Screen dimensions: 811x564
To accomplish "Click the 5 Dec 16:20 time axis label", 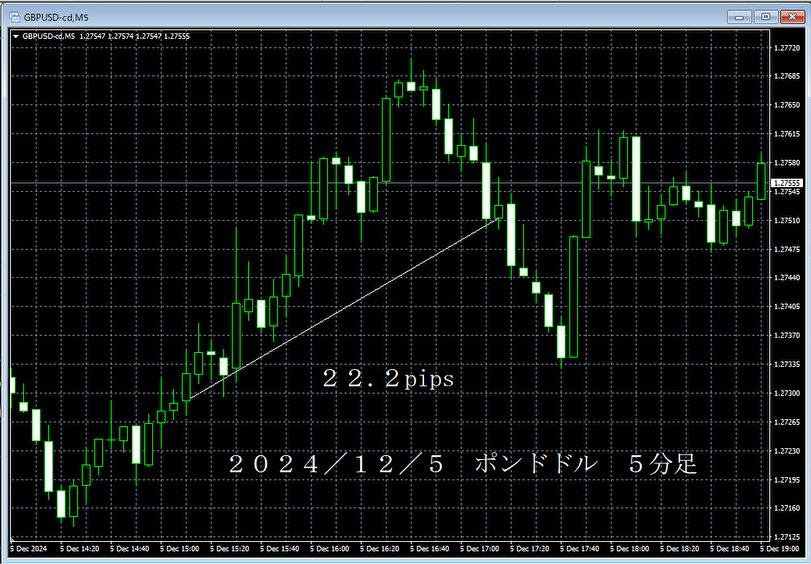I will point(380,549).
